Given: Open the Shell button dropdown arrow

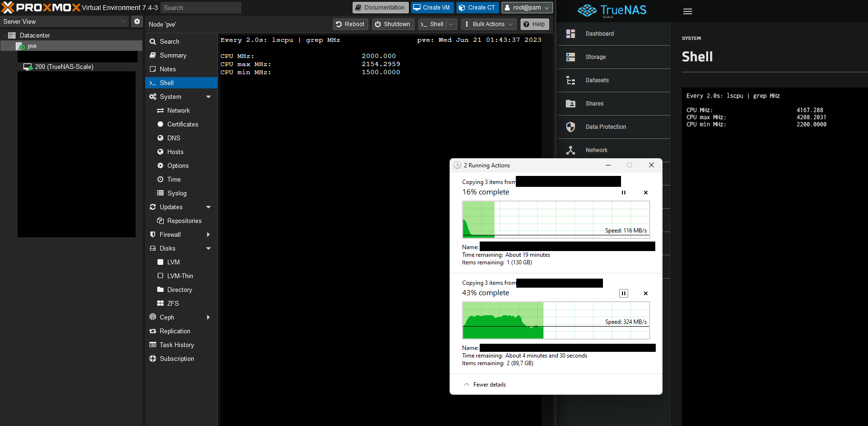Looking at the screenshot, I should click(452, 24).
